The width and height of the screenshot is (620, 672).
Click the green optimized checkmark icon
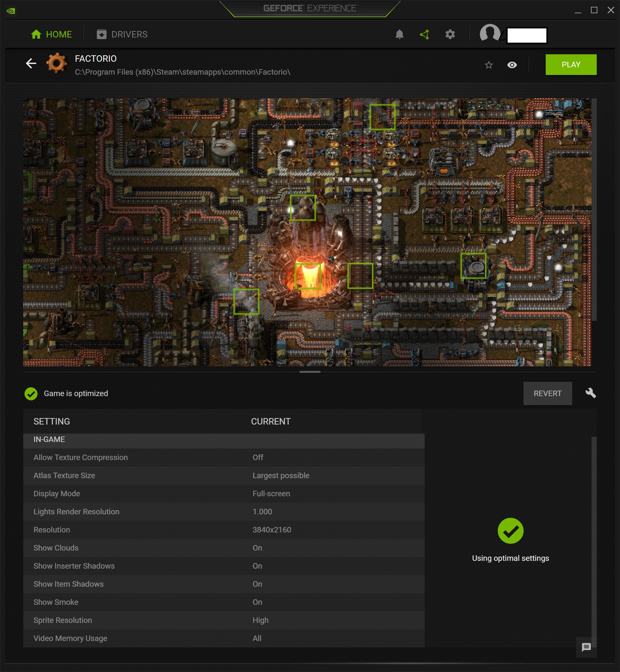coord(31,394)
